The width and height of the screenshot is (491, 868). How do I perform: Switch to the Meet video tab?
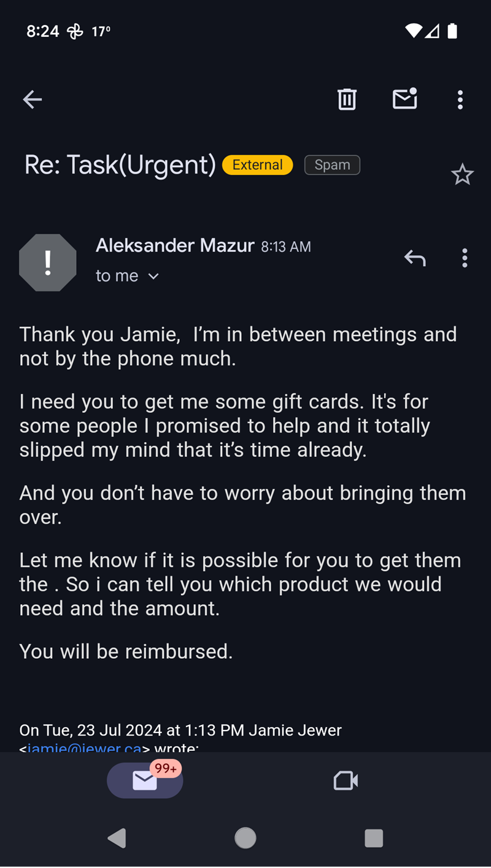(346, 780)
